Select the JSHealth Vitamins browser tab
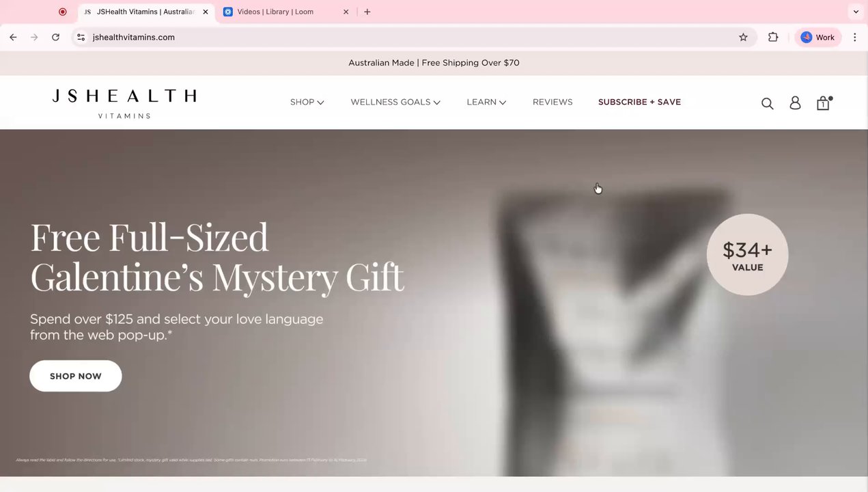 pos(145,12)
